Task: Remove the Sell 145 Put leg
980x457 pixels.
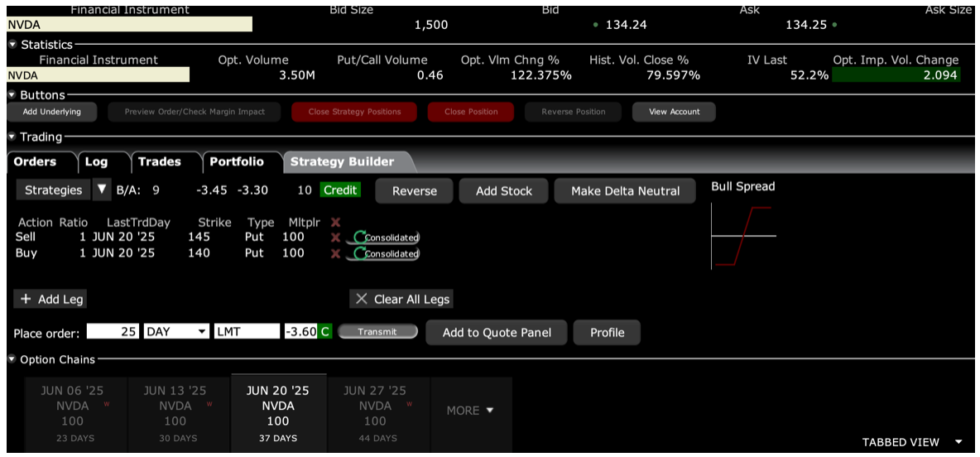Action: (335, 238)
